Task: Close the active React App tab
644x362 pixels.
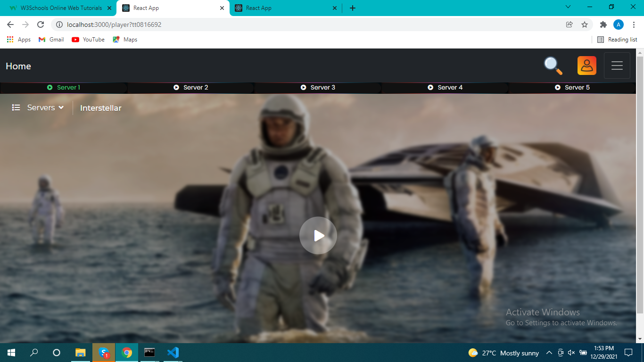Action: pyautogui.click(x=223, y=8)
